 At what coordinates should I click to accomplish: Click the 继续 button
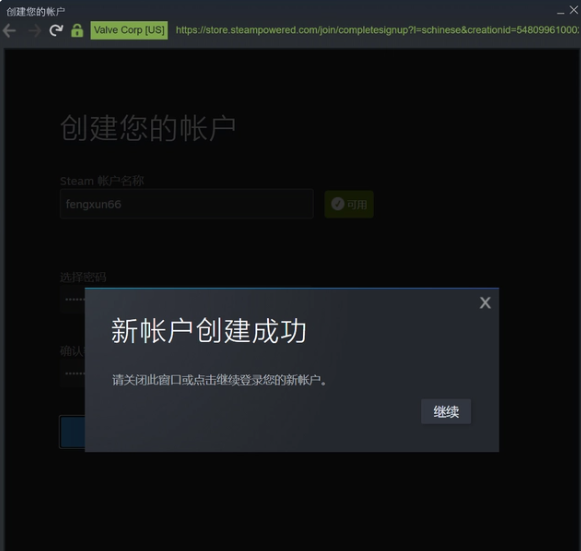click(x=446, y=411)
